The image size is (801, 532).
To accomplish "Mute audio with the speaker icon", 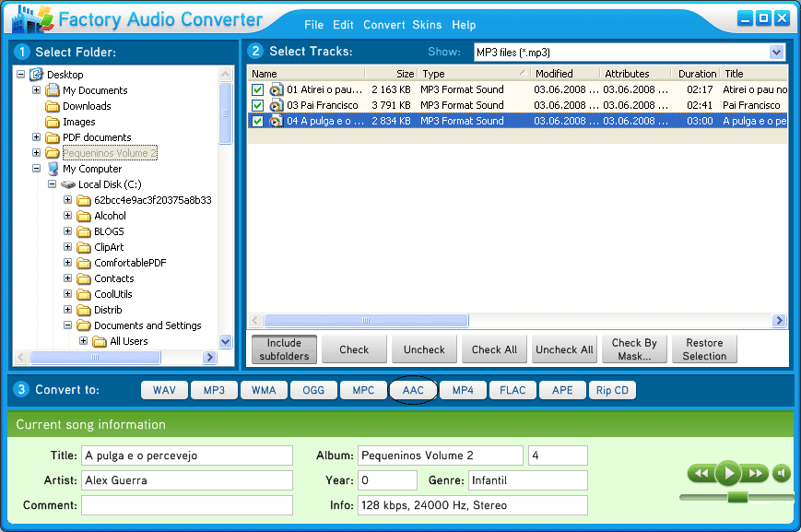I will [x=782, y=474].
